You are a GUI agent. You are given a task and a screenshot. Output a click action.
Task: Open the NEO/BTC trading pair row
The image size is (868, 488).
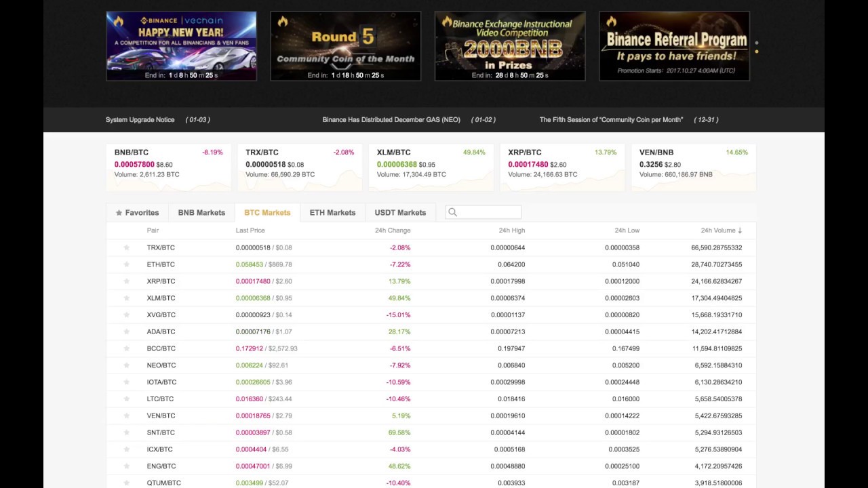click(x=431, y=365)
